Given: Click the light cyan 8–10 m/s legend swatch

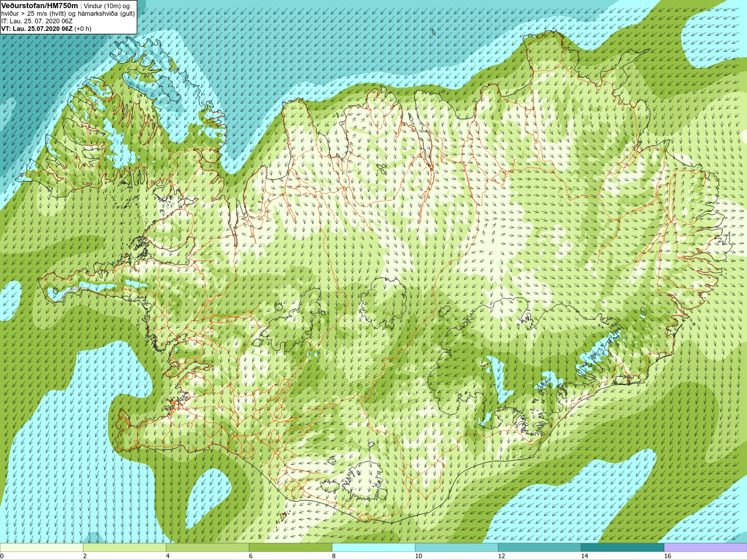Looking at the screenshot, I should click(x=373, y=547).
